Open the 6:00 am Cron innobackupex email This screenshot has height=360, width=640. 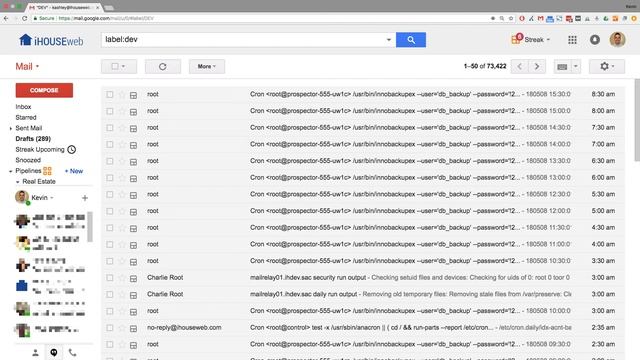363,178
